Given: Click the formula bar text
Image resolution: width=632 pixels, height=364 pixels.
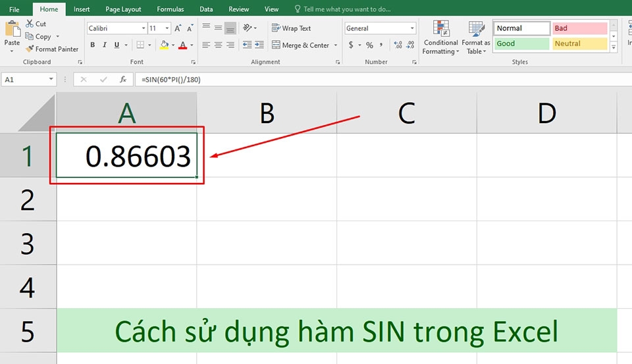Looking at the screenshot, I should [171, 80].
